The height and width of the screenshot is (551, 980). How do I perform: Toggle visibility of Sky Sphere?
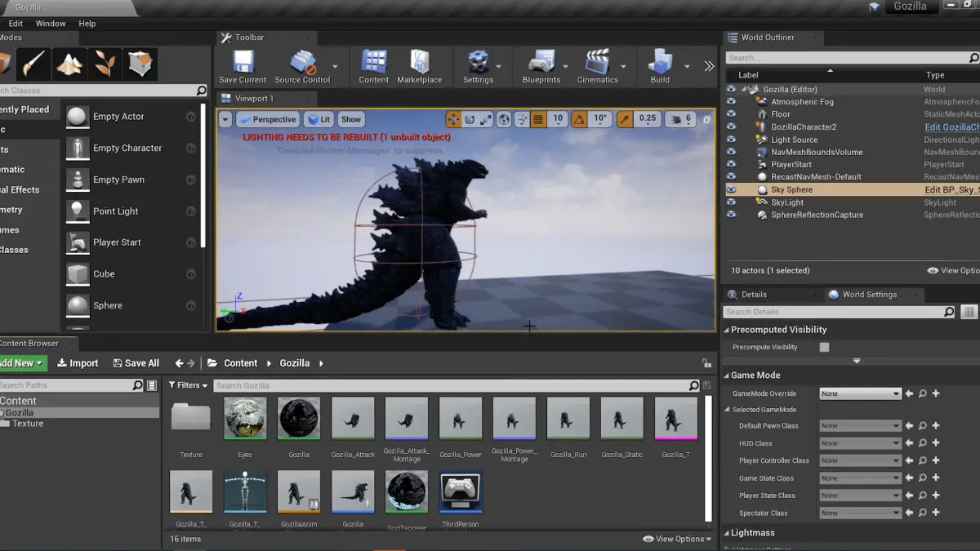[731, 189]
